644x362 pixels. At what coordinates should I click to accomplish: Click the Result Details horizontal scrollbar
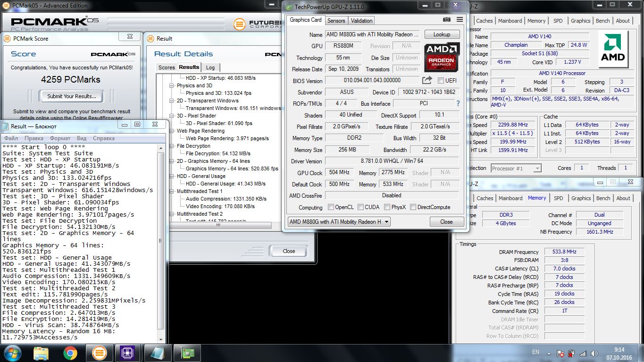click(x=218, y=225)
